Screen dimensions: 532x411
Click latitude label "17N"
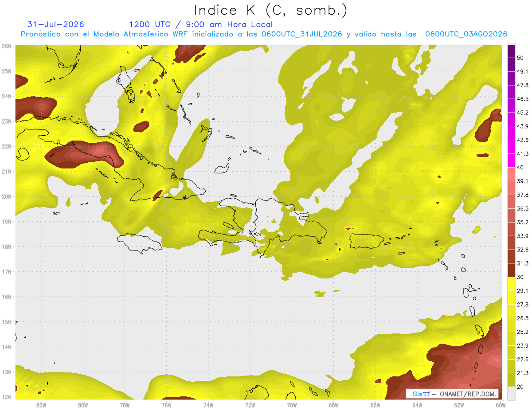coord(7,271)
